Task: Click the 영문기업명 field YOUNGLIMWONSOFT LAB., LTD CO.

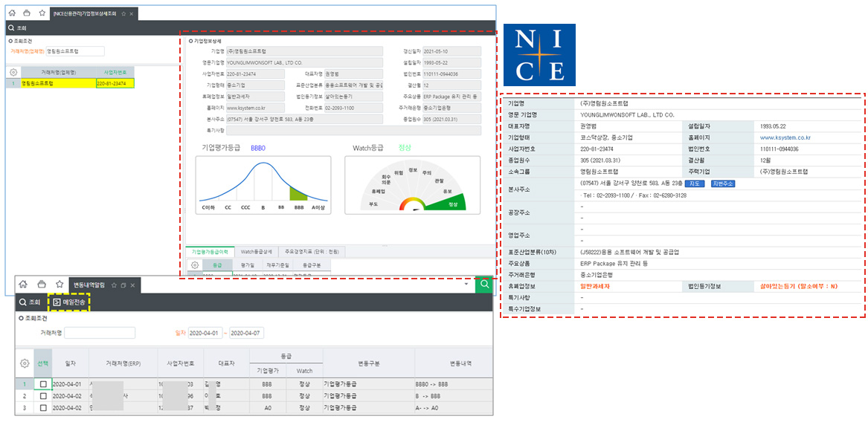Action: tap(304, 62)
